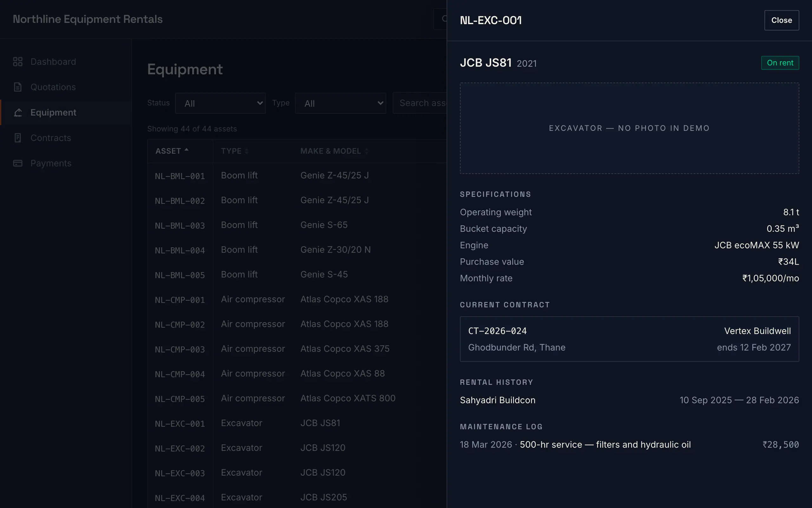The height and width of the screenshot is (508, 812).
Task: Open the Status filter dropdown
Action: [x=220, y=103]
